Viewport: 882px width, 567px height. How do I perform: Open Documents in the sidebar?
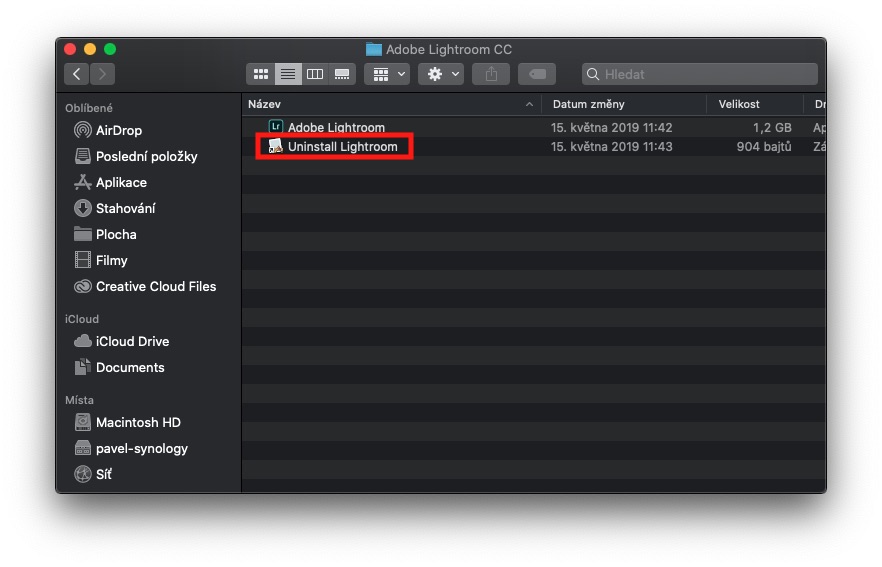coord(119,367)
